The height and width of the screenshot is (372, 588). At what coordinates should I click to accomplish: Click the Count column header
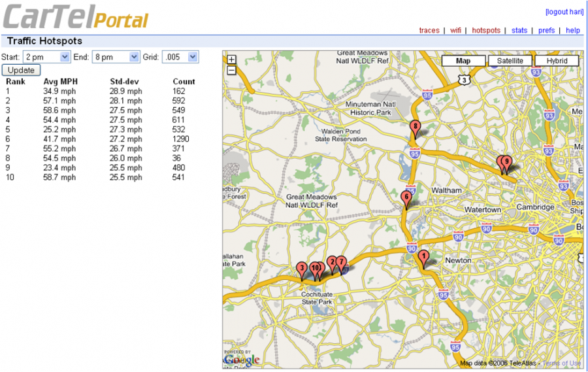pos(184,82)
